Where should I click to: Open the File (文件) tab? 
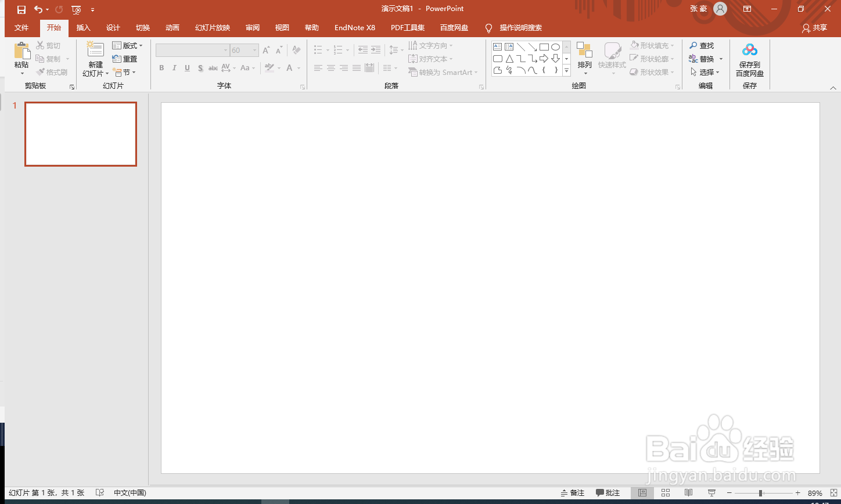click(21, 28)
